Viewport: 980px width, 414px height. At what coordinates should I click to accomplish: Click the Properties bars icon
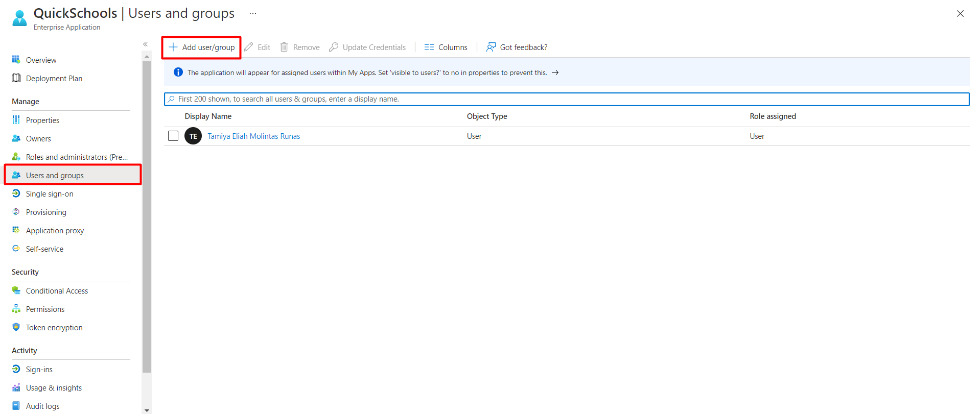point(16,120)
